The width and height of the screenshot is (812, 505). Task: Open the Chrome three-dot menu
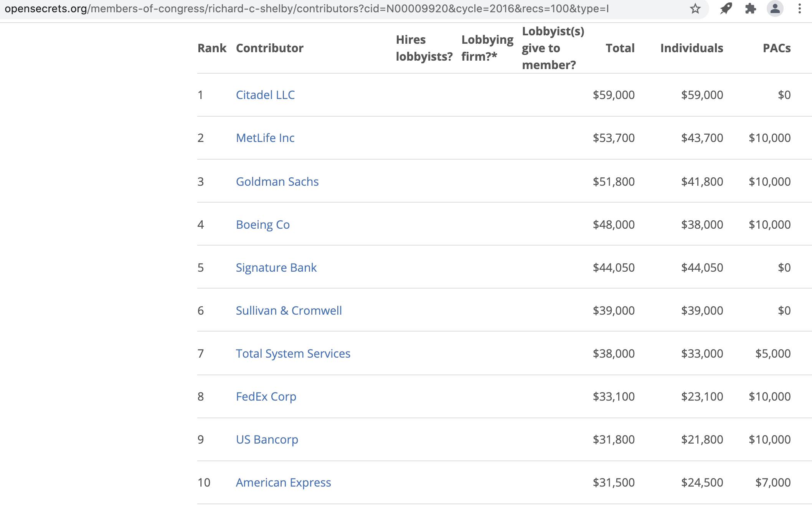point(800,8)
